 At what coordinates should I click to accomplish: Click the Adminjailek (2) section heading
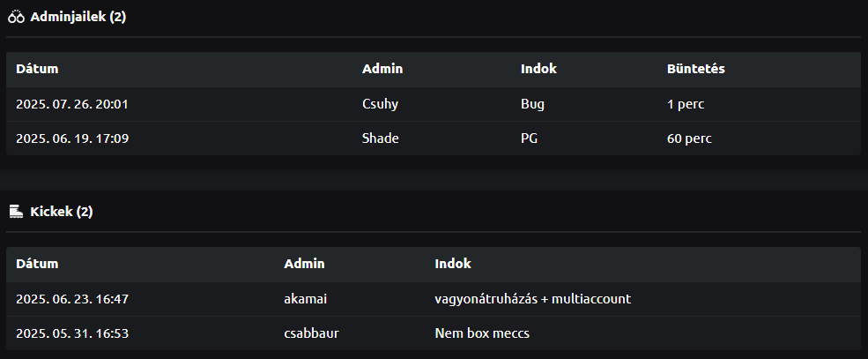pos(78,17)
